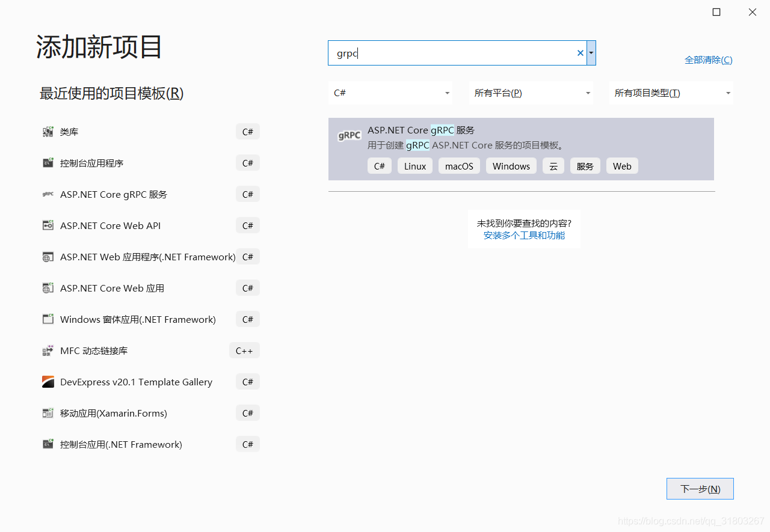
Task: Select 控制台应用(.NET Framework) template
Action: click(150, 444)
